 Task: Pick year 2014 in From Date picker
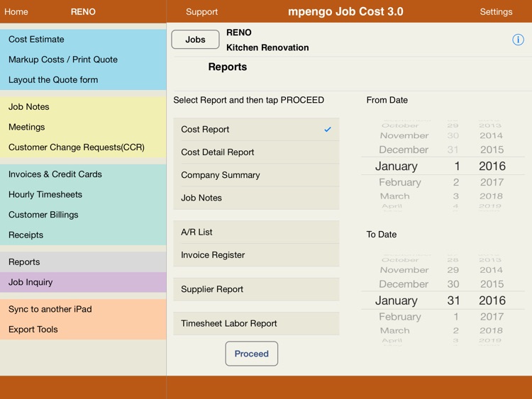tap(491, 135)
